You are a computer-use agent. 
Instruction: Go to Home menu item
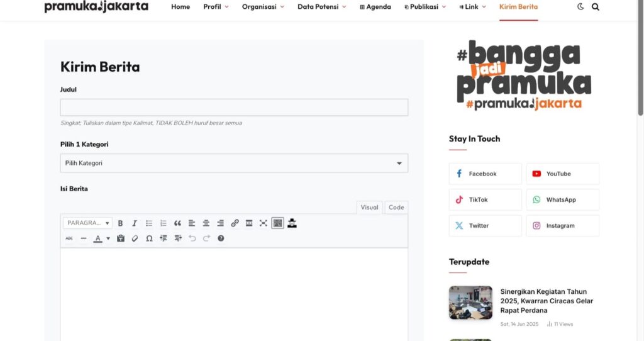pos(180,6)
